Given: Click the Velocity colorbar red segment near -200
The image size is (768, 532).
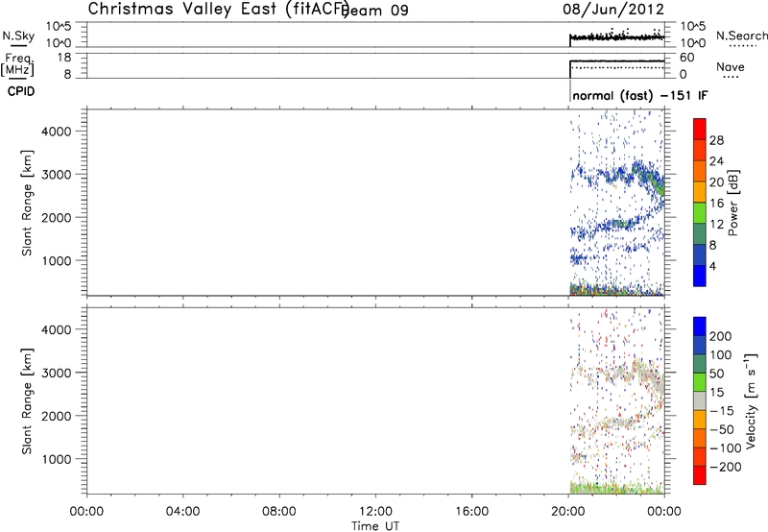Looking at the screenshot, I should tap(700, 475).
